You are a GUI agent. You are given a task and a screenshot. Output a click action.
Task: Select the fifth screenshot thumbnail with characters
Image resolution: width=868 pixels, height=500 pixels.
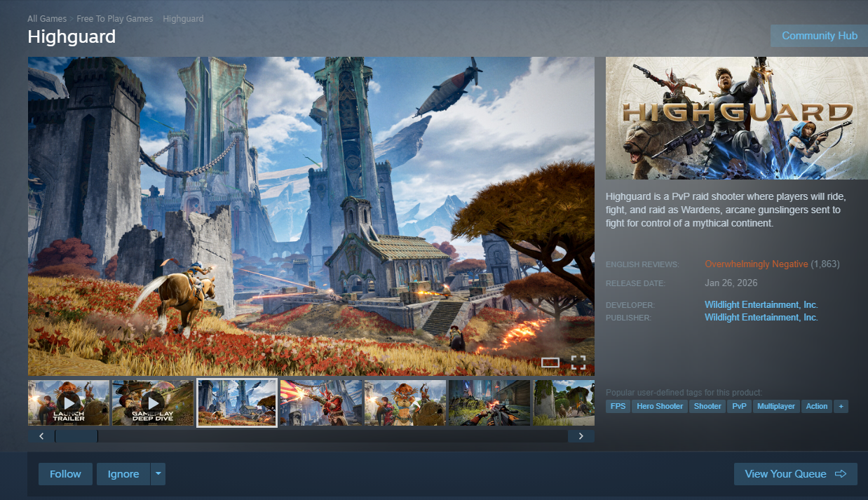pos(405,403)
